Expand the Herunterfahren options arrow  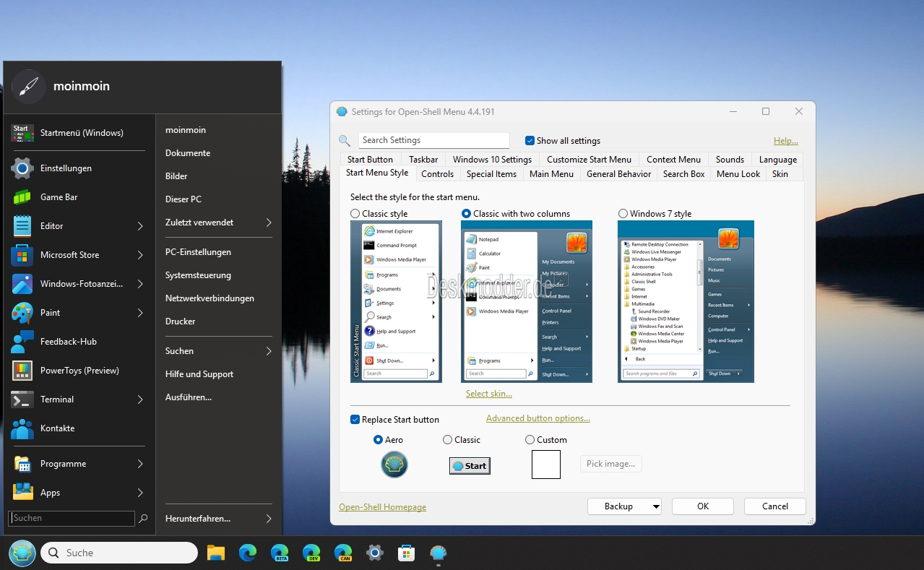tap(269, 519)
